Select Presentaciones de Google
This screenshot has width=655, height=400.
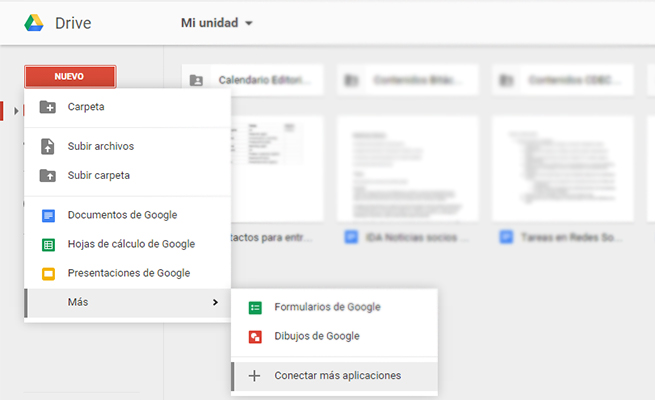coord(127,273)
